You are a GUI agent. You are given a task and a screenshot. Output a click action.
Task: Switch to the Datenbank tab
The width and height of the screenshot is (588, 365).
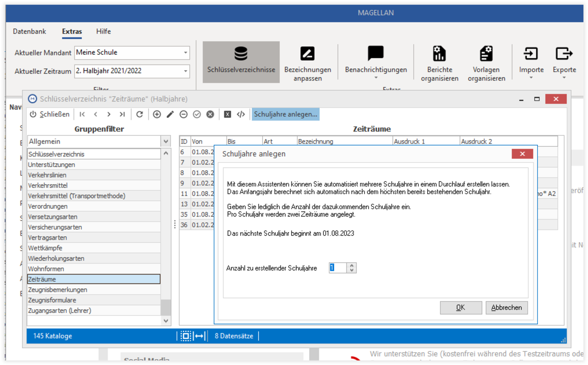click(x=29, y=31)
